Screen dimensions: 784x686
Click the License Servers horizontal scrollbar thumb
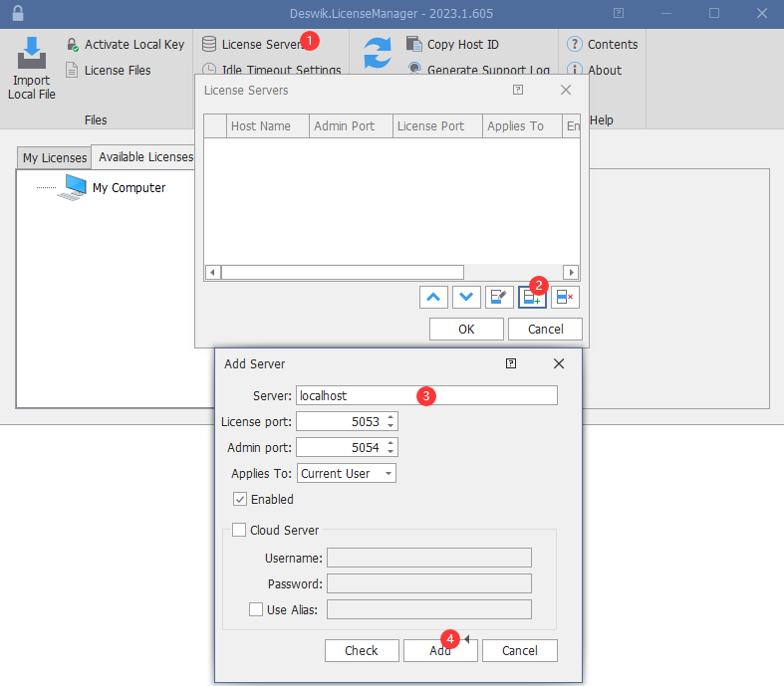[x=343, y=272]
